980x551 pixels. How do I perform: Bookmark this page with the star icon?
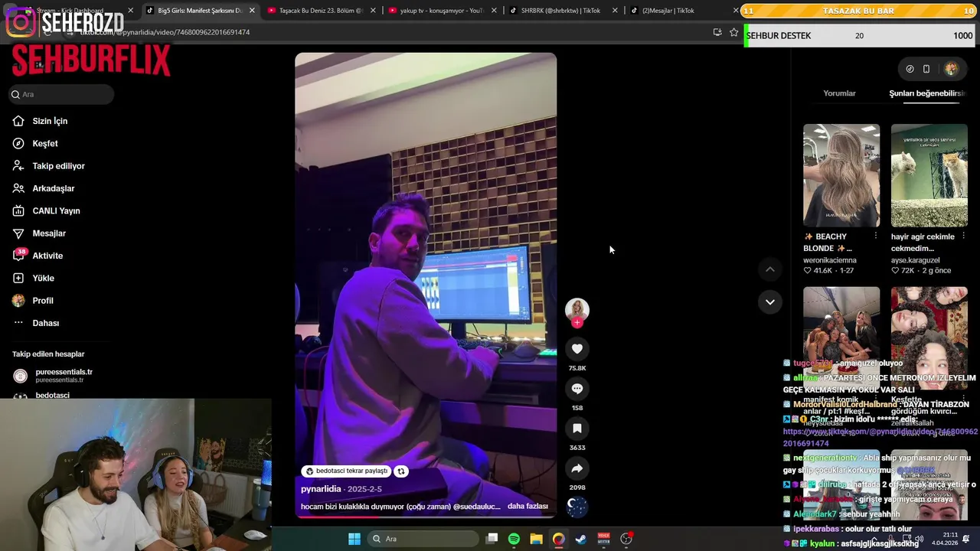(733, 32)
